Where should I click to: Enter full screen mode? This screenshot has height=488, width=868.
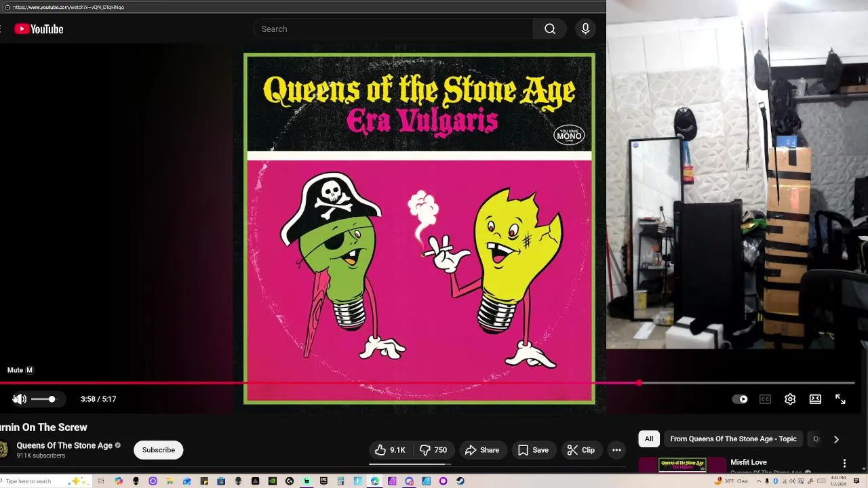tap(840, 399)
